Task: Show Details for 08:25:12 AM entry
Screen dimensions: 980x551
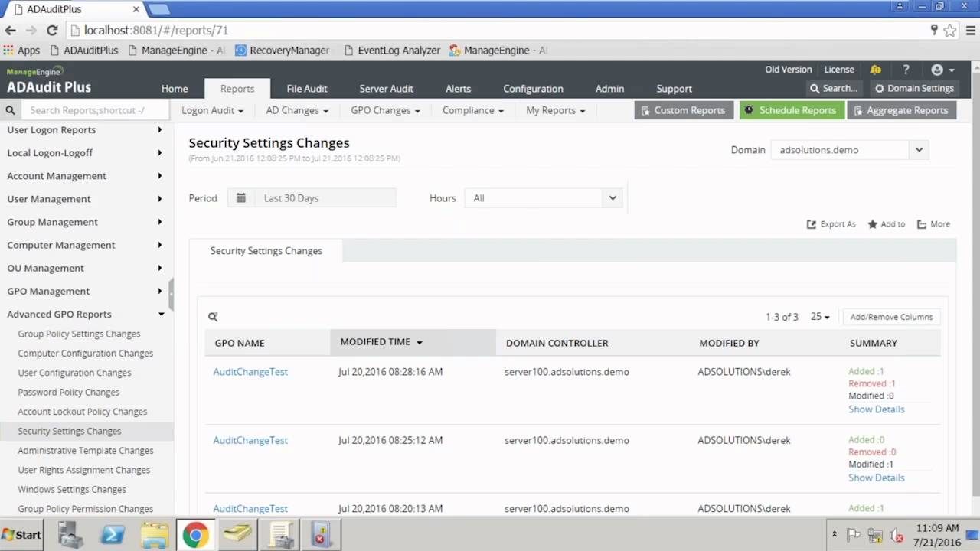Action: (x=876, y=478)
